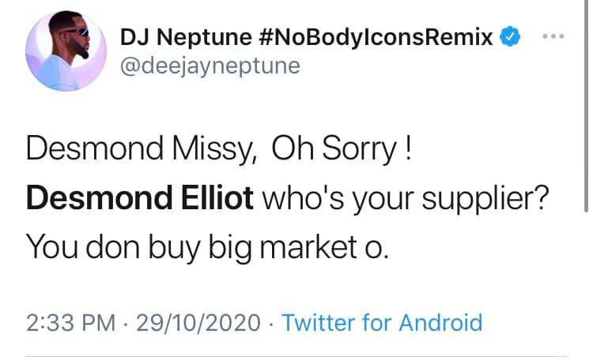Click the word 'Sorry' in the tweet

click(x=359, y=150)
